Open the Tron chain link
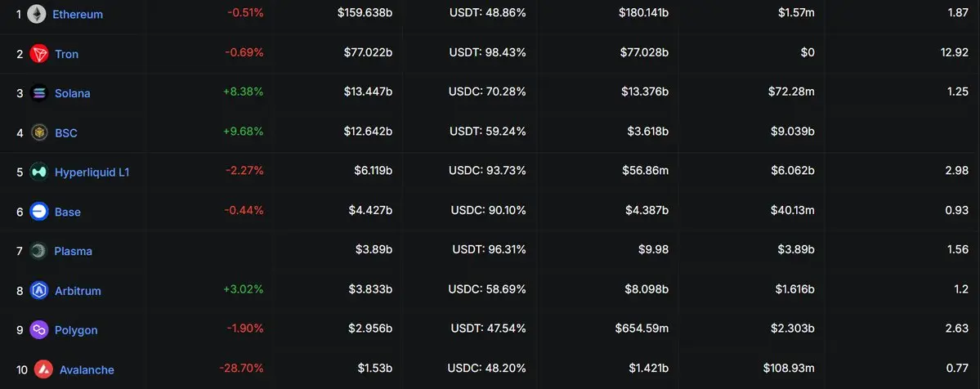Image resolution: width=980 pixels, height=389 pixels. (x=67, y=54)
